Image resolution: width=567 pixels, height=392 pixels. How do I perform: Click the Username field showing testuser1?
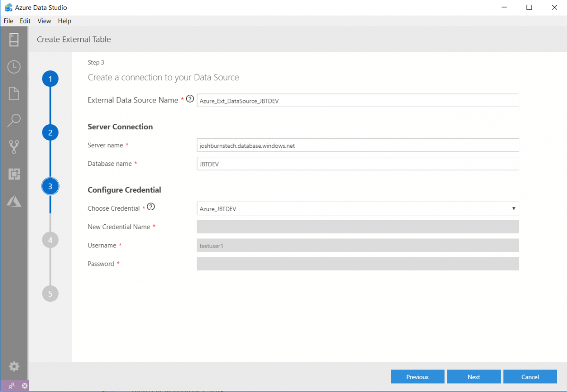[358, 245]
